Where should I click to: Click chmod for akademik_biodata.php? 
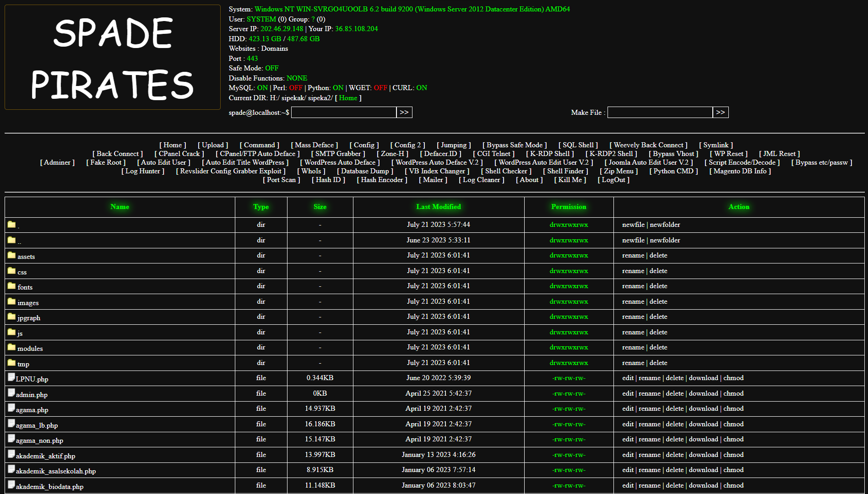(x=733, y=485)
